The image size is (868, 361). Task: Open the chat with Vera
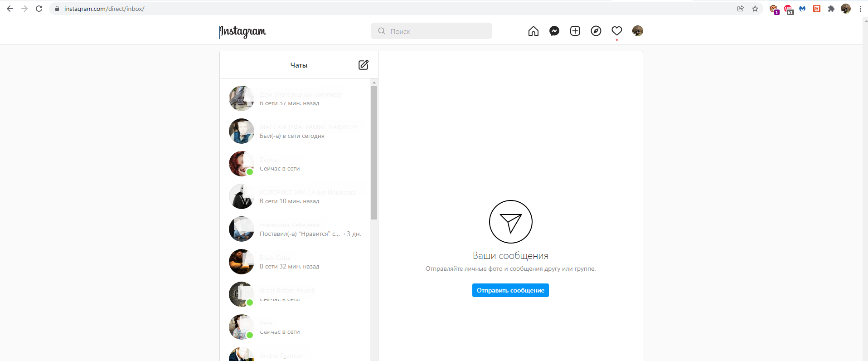coord(295,327)
